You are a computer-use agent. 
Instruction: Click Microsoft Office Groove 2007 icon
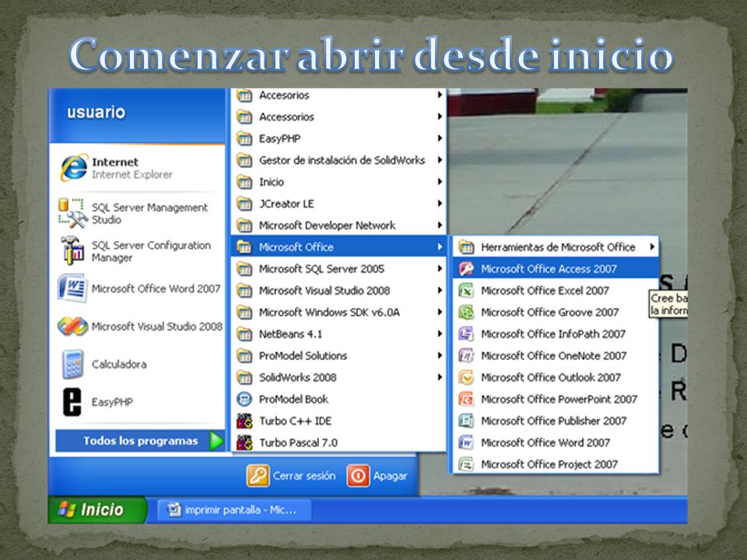tap(466, 313)
